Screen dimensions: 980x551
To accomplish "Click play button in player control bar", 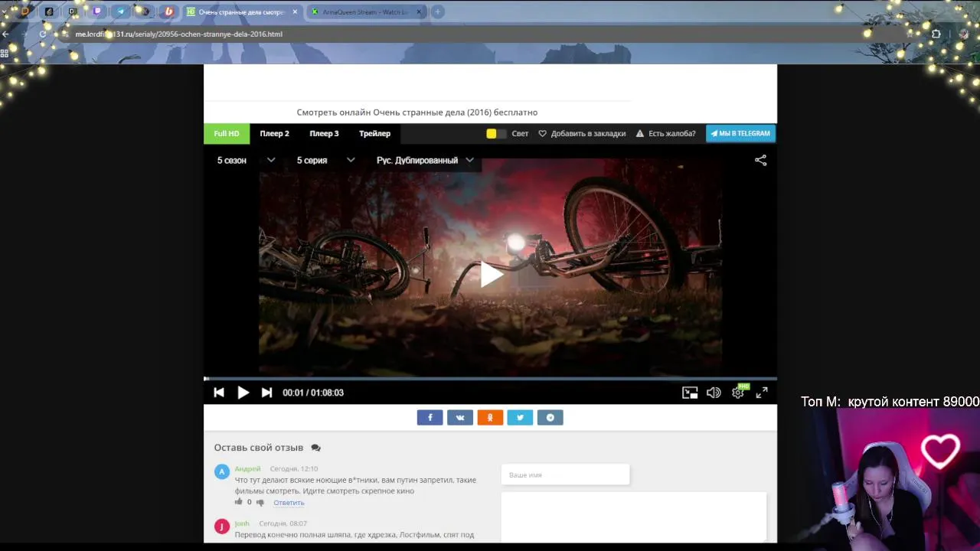I will point(243,393).
